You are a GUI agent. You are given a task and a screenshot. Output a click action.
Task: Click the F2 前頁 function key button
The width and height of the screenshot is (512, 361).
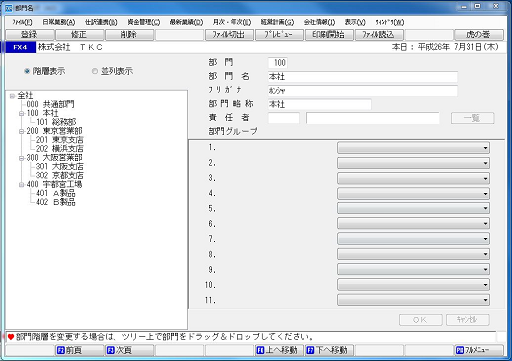[79, 350]
